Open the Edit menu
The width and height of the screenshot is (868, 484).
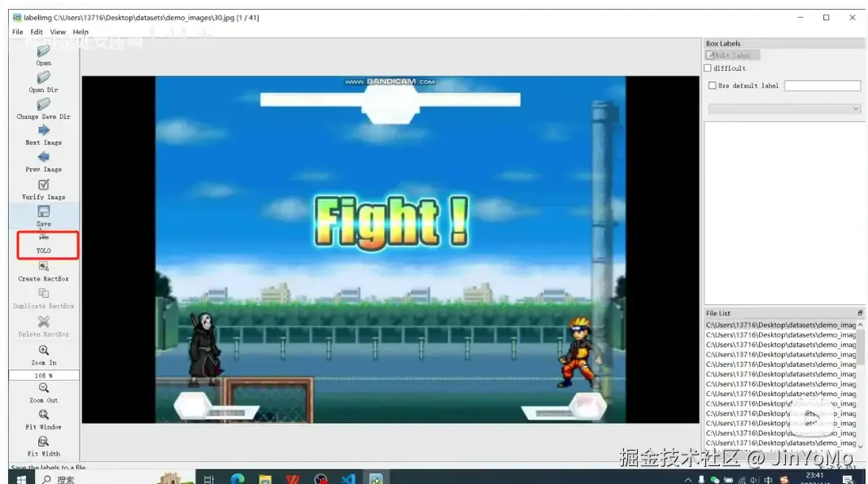(x=37, y=32)
